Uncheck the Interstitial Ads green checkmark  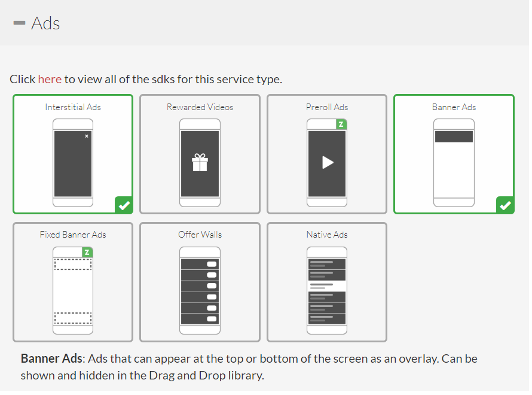(124, 205)
